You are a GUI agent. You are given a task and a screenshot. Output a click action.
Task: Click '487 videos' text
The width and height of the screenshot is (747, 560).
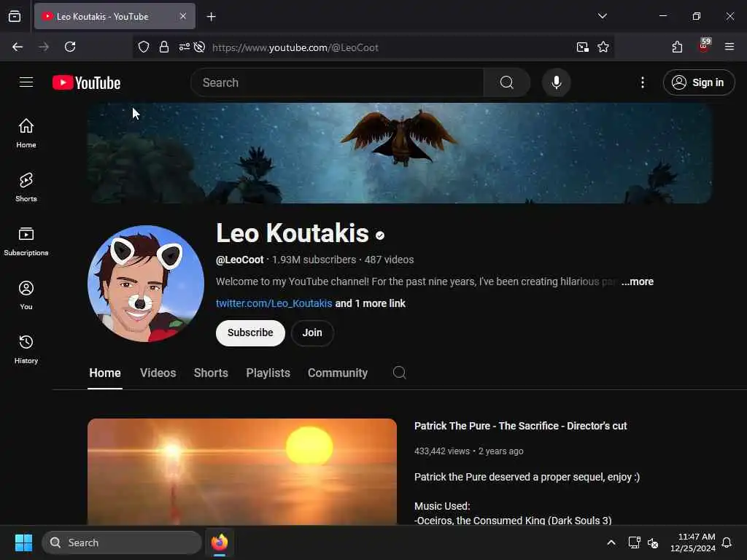coord(390,260)
